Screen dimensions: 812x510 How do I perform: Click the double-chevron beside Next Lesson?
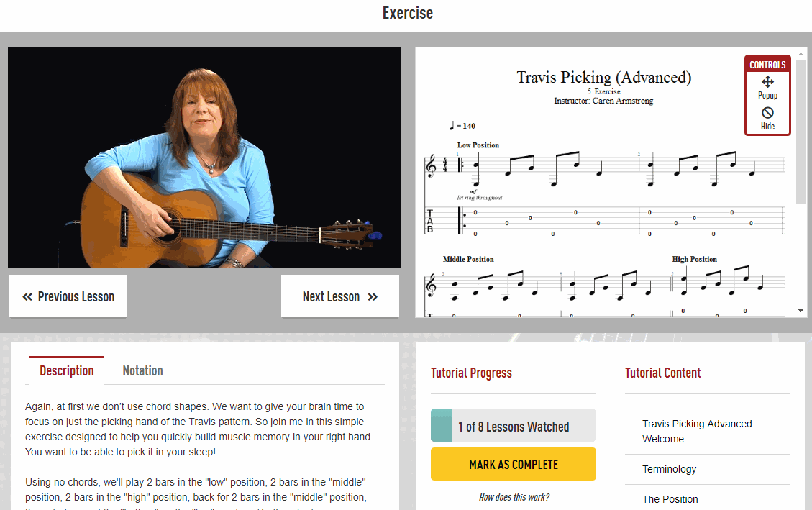pos(373,296)
